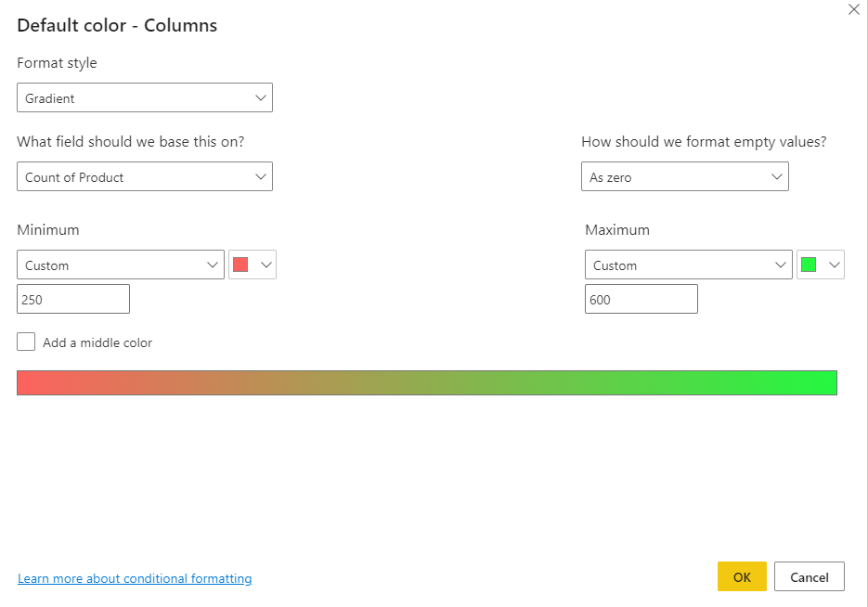The height and width of the screenshot is (607, 868).
Task: Click the red Minimum color swatch
Action: (241, 265)
